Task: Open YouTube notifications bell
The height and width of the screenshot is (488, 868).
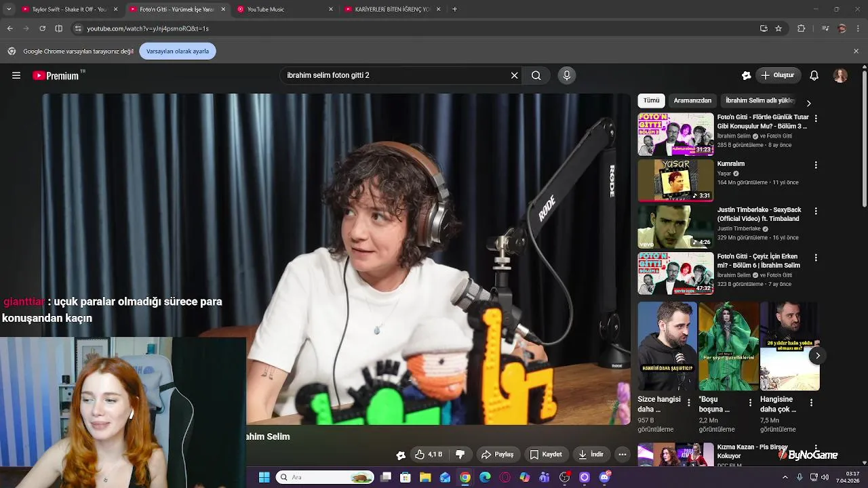Action: 814,75
